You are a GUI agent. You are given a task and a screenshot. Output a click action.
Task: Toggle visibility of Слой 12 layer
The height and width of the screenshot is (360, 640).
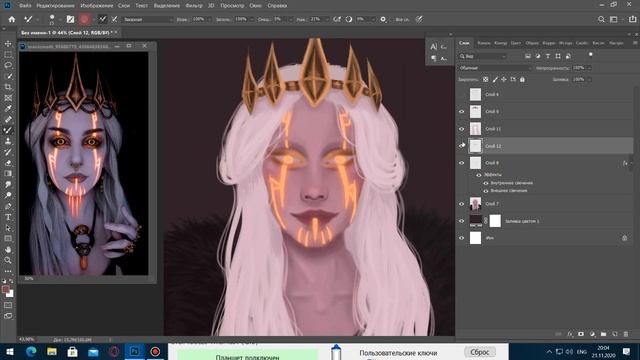point(462,146)
